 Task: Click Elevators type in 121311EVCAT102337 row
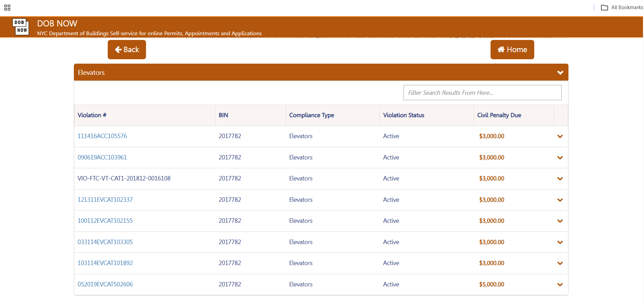[x=301, y=200]
